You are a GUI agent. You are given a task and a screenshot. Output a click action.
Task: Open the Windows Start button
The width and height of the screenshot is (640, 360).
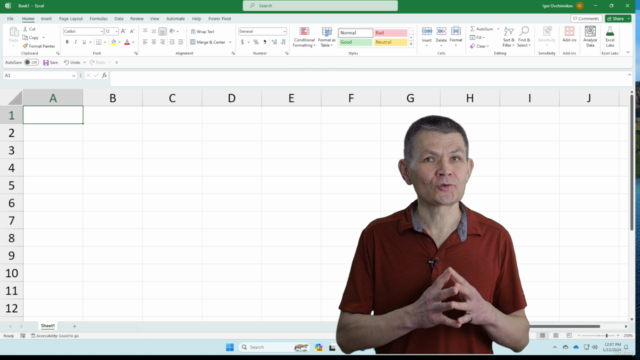click(230, 347)
